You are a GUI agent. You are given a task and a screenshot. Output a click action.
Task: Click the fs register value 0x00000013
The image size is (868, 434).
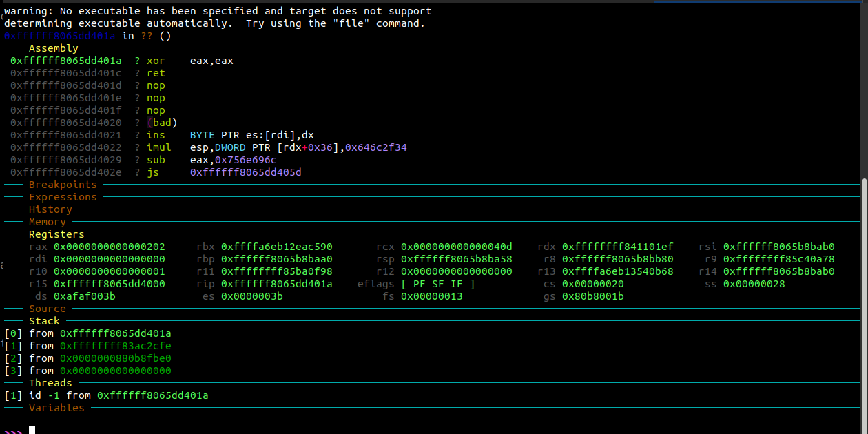point(432,296)
